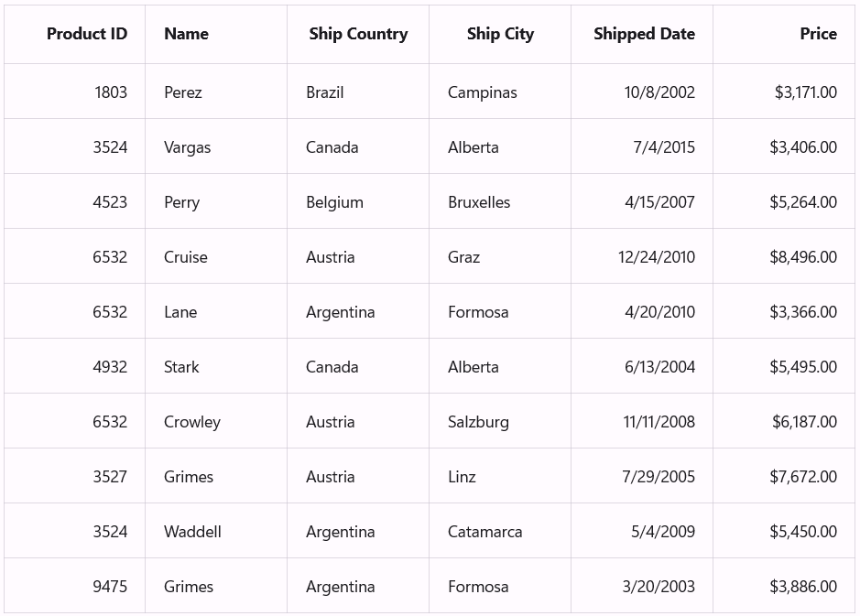Sort by Shipped Date column header
The image size is (860, 616).
644,34
